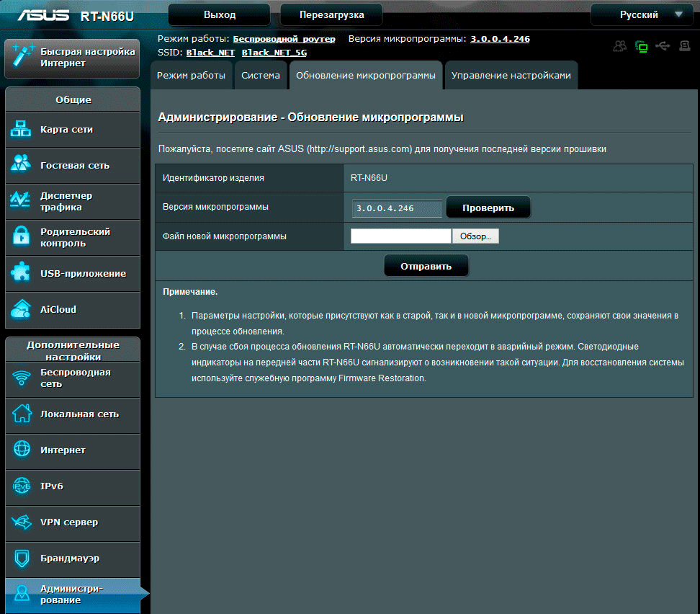
Task: Select the Обновление микропрограммы tab
Action: click(366, 76)
